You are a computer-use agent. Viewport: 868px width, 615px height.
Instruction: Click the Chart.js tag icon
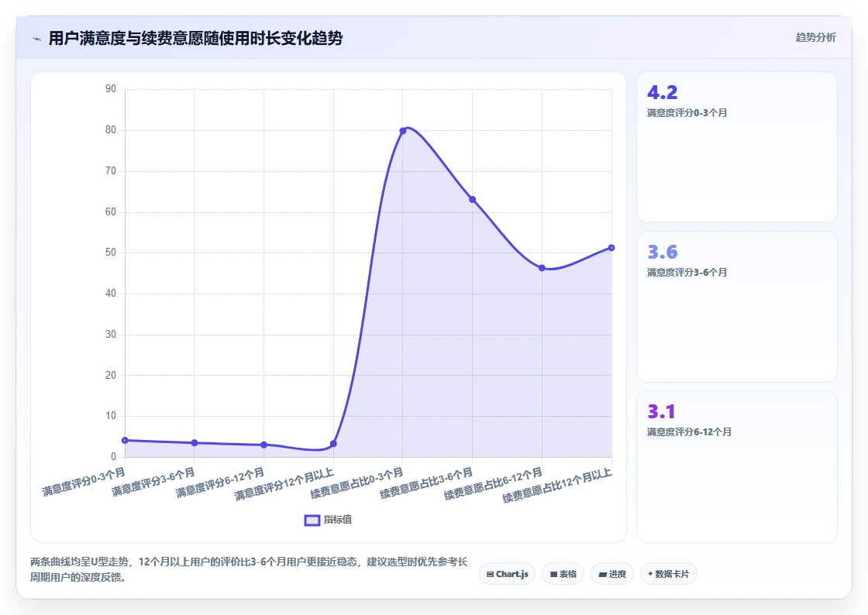(x=490, y=575)
